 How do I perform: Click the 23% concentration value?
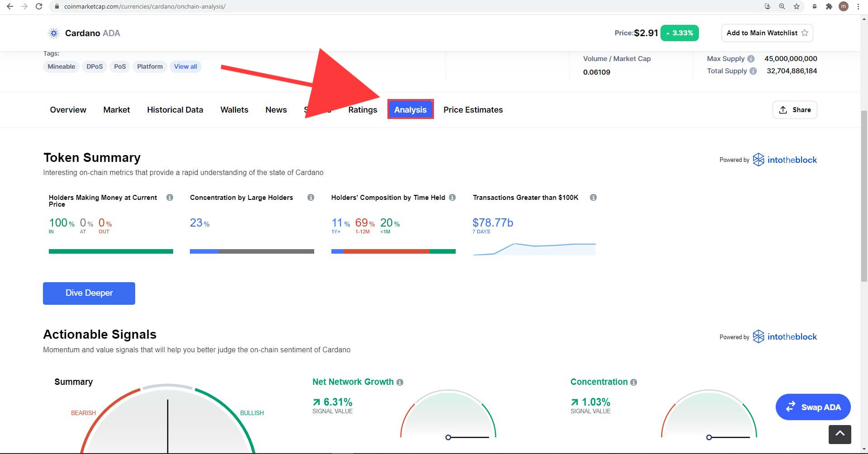point(199,223)
